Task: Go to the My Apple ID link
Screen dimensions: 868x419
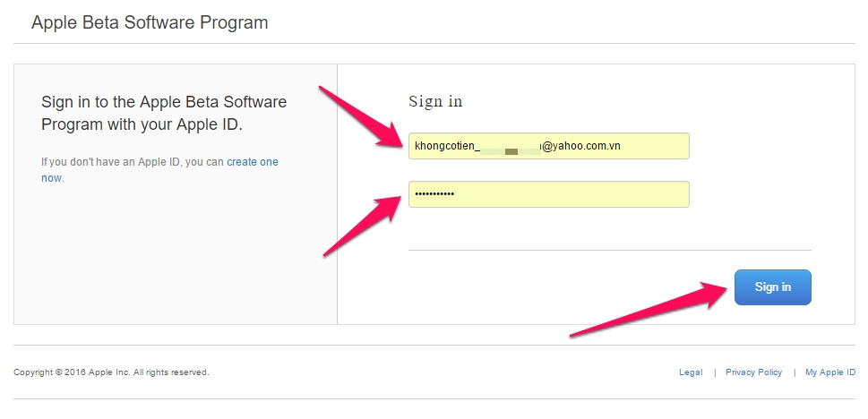Action: (x=830, y=372)
